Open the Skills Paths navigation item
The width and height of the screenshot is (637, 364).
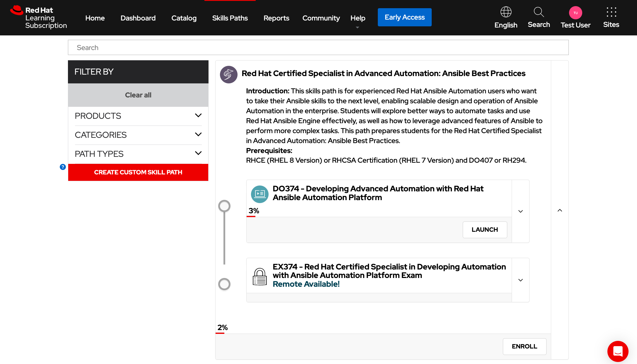[230, 18]
